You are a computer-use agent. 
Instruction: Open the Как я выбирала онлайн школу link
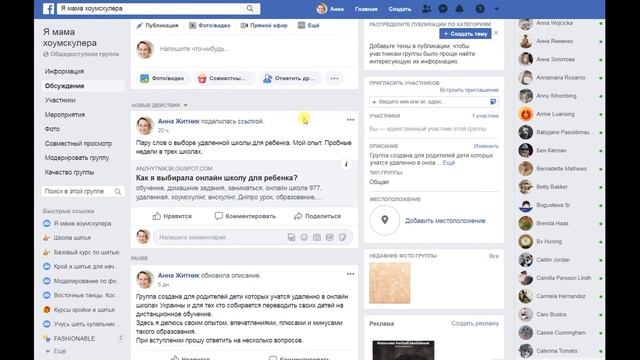click(216, 178)
